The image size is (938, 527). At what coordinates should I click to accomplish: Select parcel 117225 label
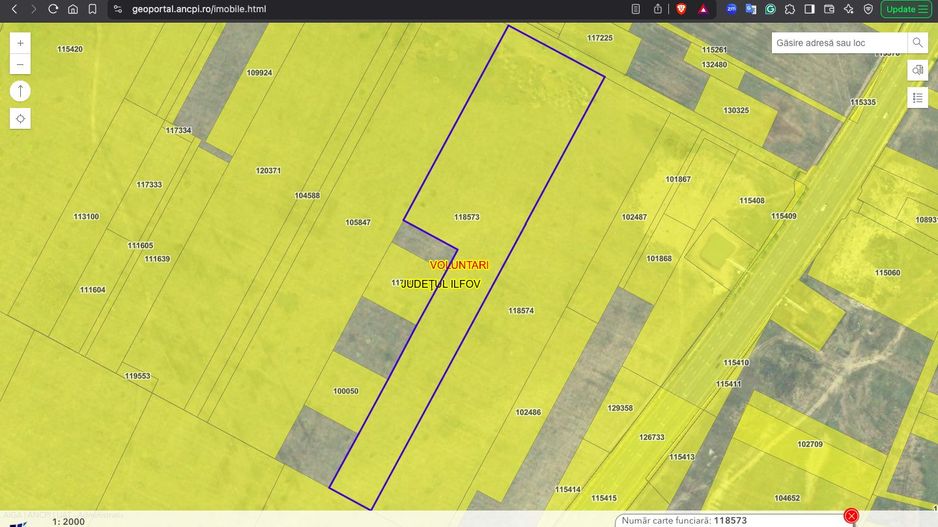(599, 38)
